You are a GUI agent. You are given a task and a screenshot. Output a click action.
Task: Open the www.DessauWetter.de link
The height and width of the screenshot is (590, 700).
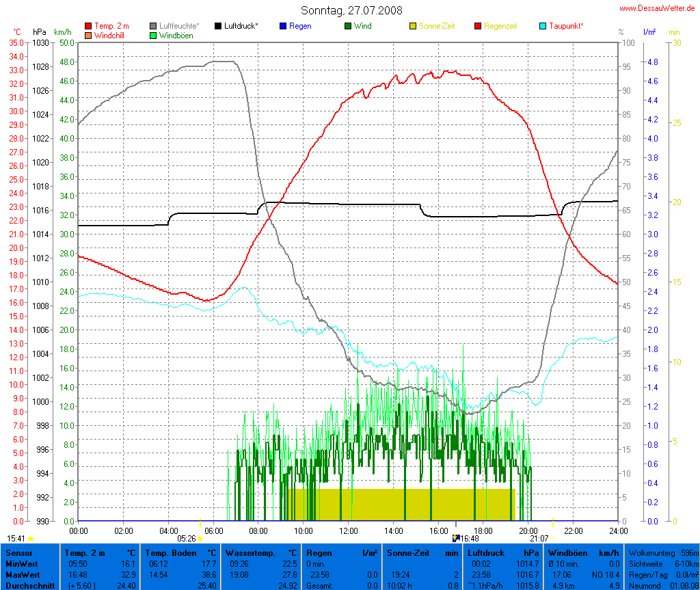[x=658, y=8]
